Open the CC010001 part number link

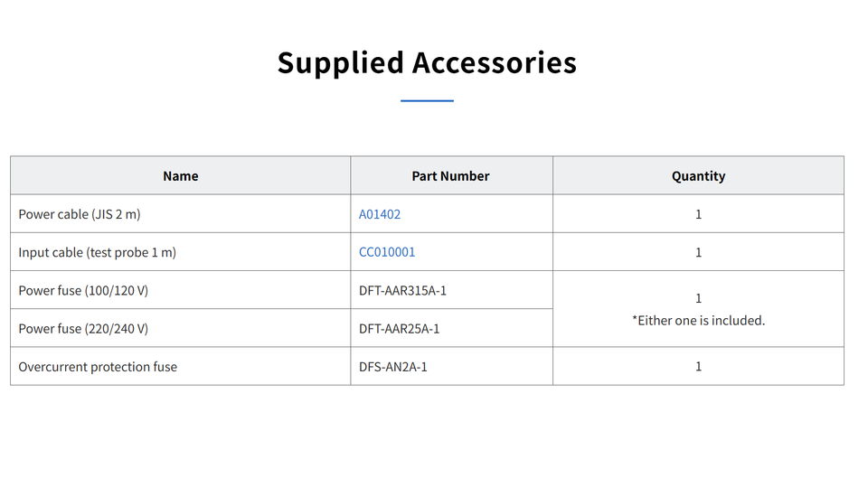[386, 252]
